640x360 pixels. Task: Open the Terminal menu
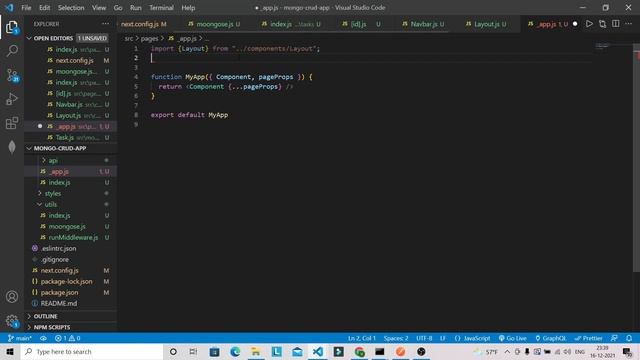161,8
